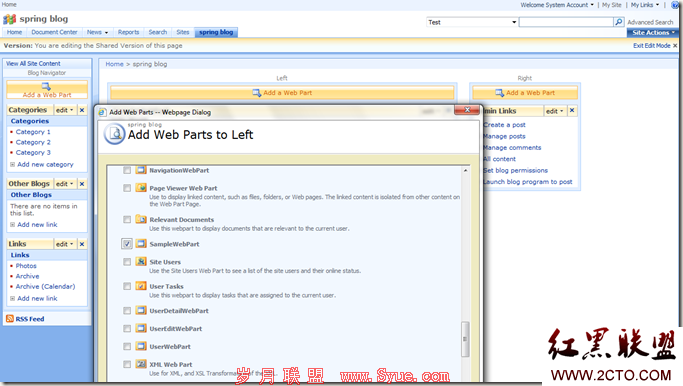Image resolution: width=683 pixels, height=386 pixels.
Task: Check the Relevant Documents checkbox
Action: [x=127, y=220]
